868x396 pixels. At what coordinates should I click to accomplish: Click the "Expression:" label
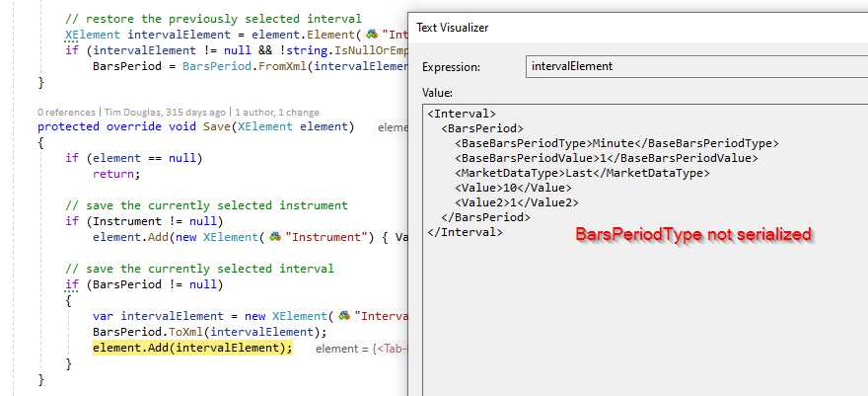[x=451, y=67]
